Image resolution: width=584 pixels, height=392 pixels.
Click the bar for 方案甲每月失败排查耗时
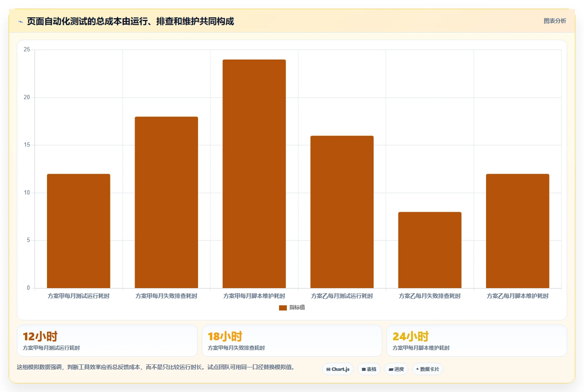click(x=166, y=202)
